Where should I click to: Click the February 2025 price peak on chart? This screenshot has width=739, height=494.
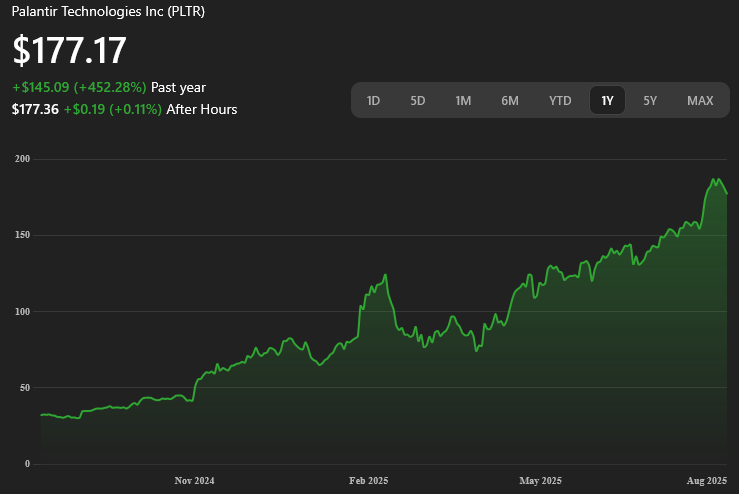point(386,275)
